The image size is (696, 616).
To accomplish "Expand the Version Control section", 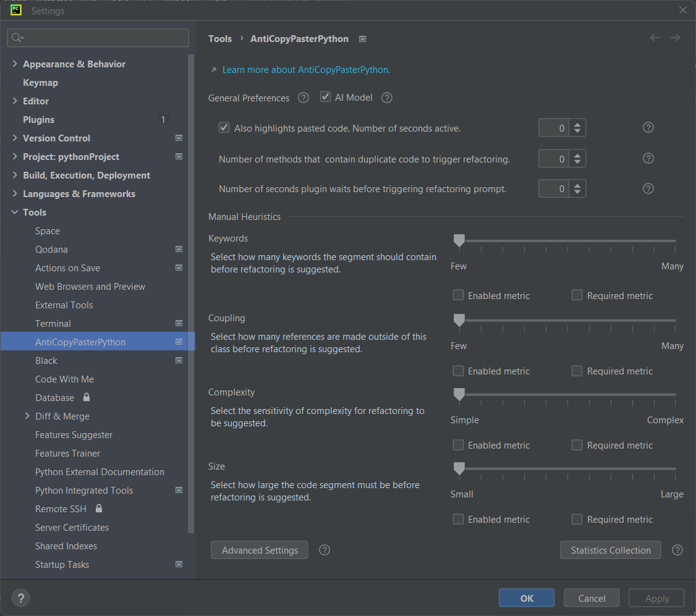I will tap(15, 138).
